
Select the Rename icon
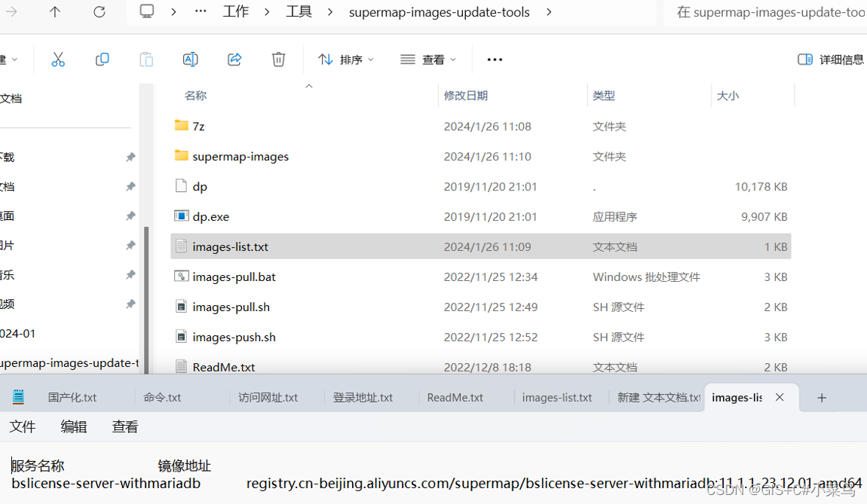point(190,59)
